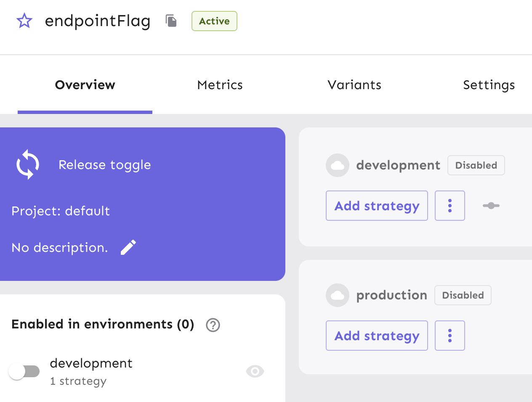Open the three-dot menu for development environment

tap(450, 206)
